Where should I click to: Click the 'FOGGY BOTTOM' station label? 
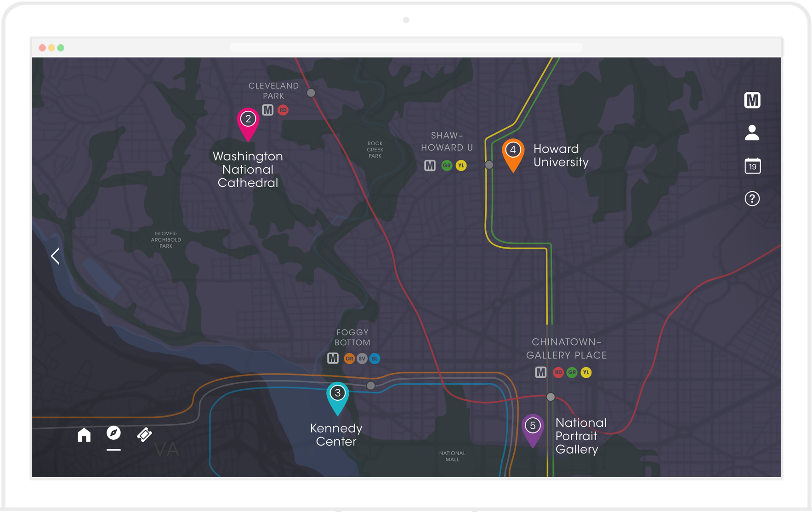click(352, 337)
